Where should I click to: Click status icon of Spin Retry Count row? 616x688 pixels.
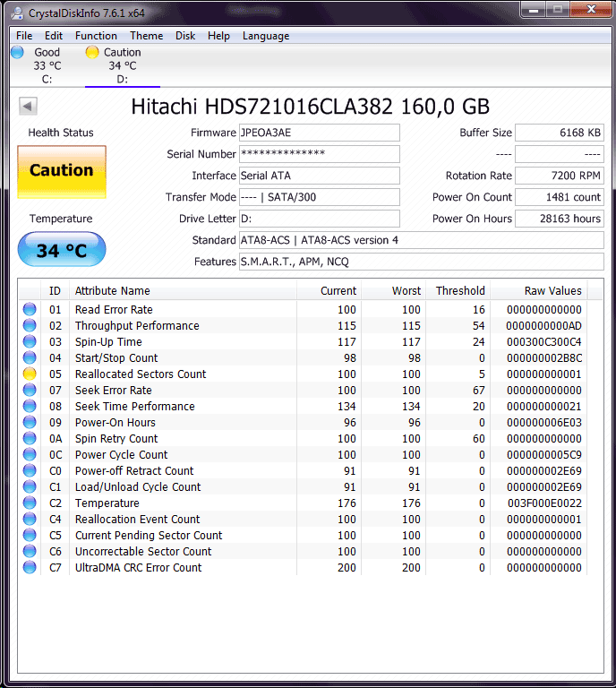pyautogui.click(x=30, y=438)
